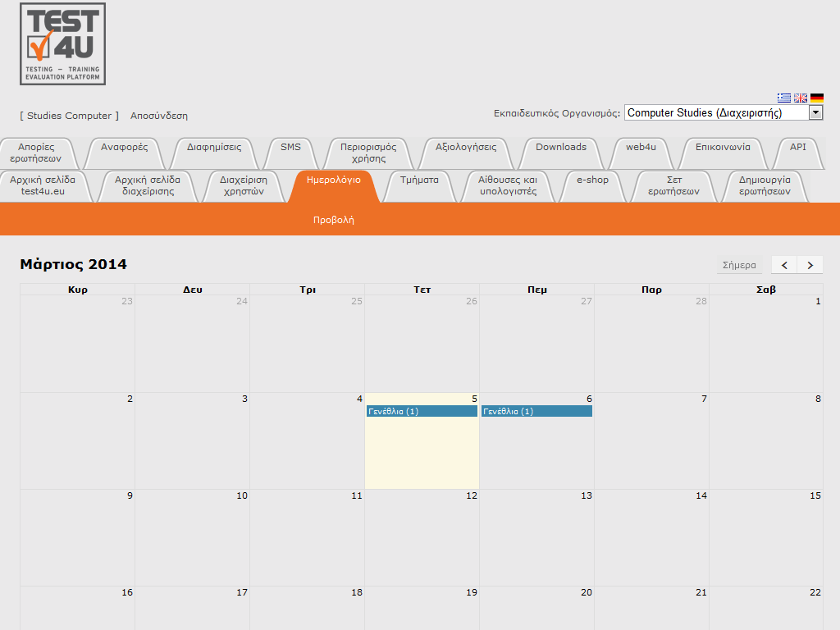Switch language with the British flag
The height and width of the screenshot is (630, 840).
[x=801, y=98]
